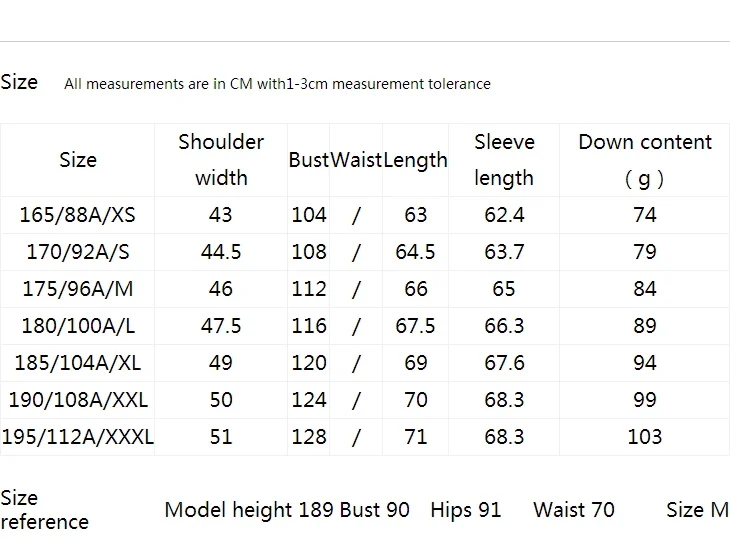Click the Size reference label
Viewport: 730px width, 554px height.
(44, 510)
